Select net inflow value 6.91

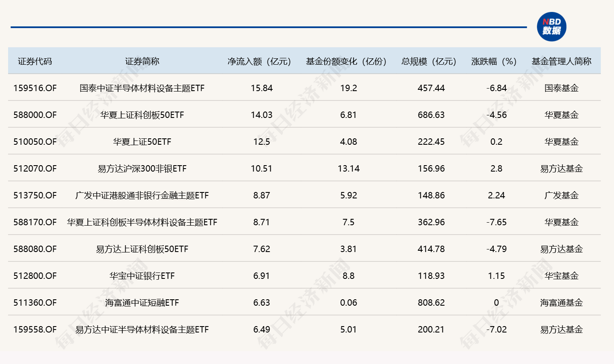[x=262, y=276]
